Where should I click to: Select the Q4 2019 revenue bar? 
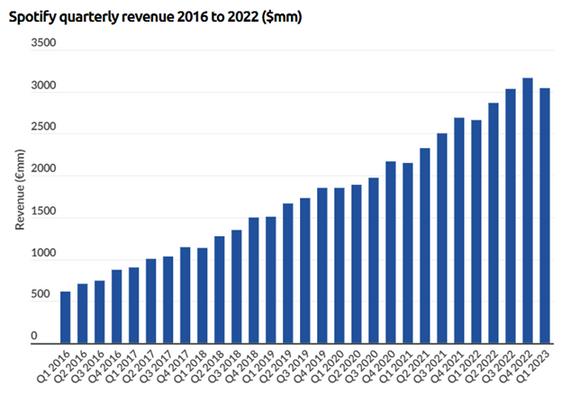[322, 266]
